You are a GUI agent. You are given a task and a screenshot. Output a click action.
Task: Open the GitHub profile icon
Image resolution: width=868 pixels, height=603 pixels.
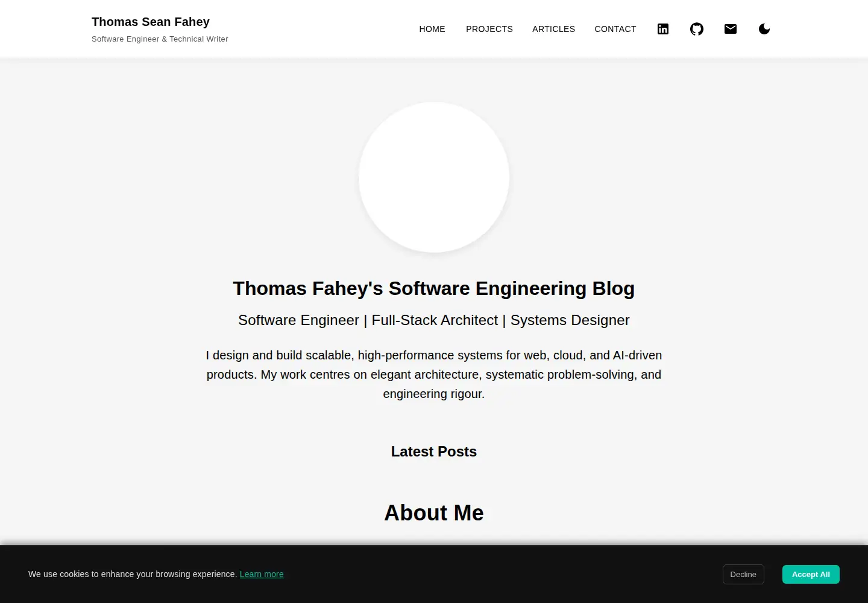(697, 29)
